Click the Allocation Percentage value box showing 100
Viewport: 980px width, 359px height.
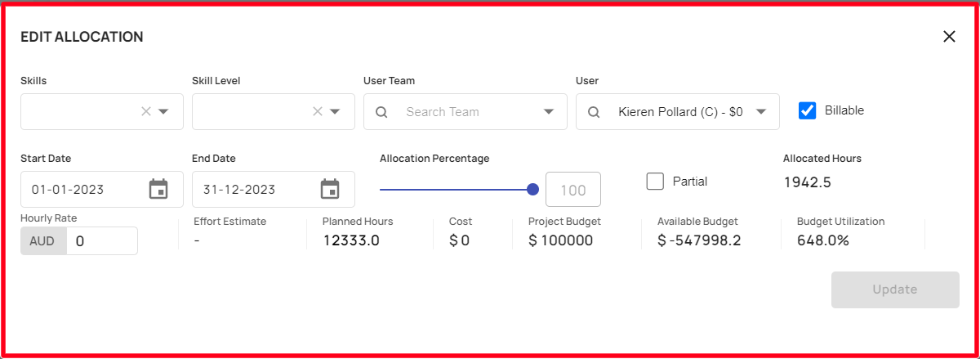pyautogui.click(x=573, y=190)
